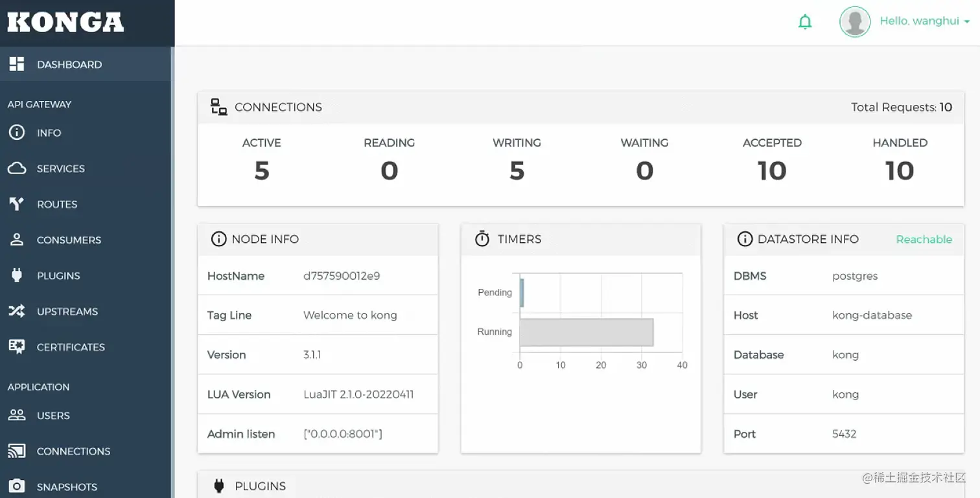Click the Running bar in Timers chart
Image resolution: width=980 pixels, height=498 pixels.
click(x=586, y=332)
